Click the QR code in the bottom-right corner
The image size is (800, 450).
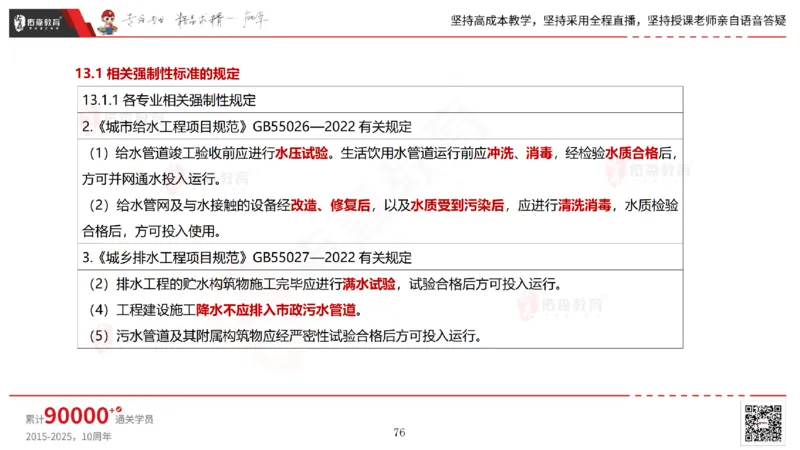coord(763,423)
